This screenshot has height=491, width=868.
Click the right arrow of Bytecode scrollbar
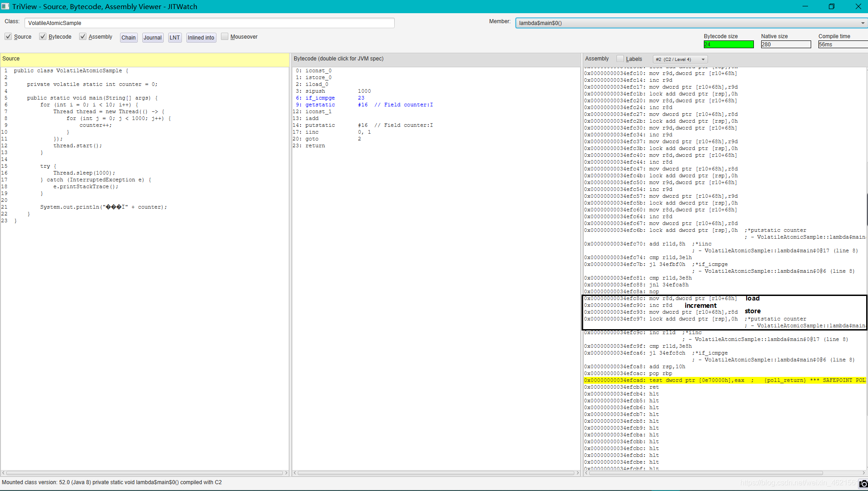point(577,473)
